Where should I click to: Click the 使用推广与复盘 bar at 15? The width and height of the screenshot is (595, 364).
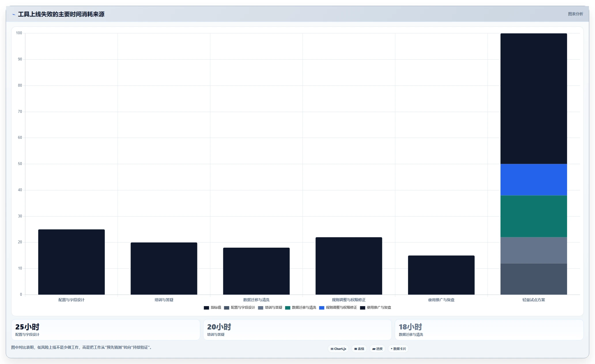pyautogui.click(x=441, y=275)
